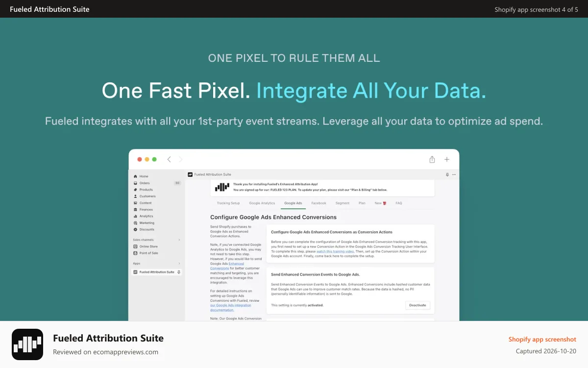Expand the Sales channels section chevron
588x368 pixels.
coord(179,240)
